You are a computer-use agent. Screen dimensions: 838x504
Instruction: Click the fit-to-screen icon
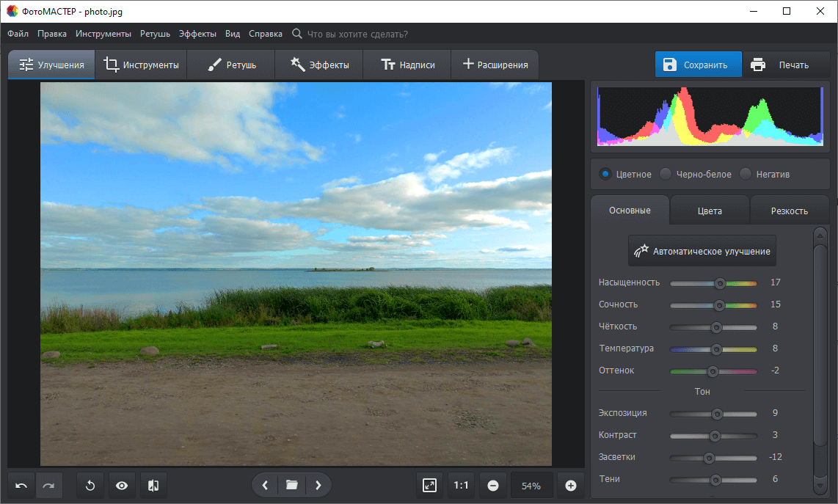[x=430, y=486]
